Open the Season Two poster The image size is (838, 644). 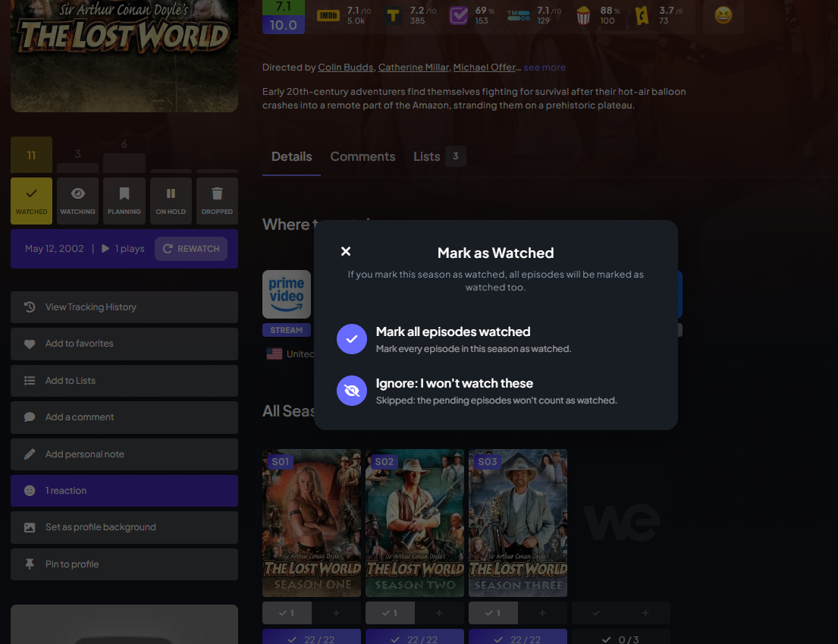tap(415, 523)
